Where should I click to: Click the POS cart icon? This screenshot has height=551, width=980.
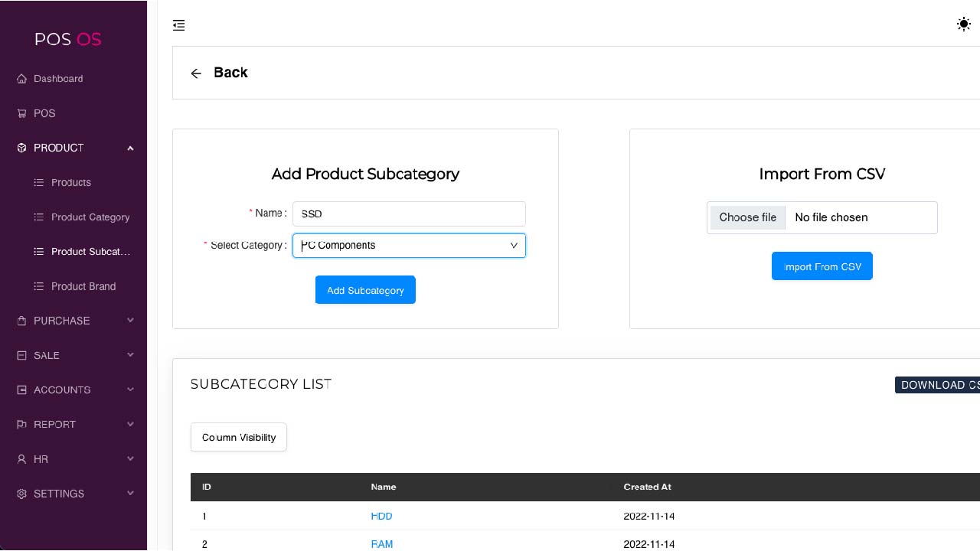[x=21, y=113]
